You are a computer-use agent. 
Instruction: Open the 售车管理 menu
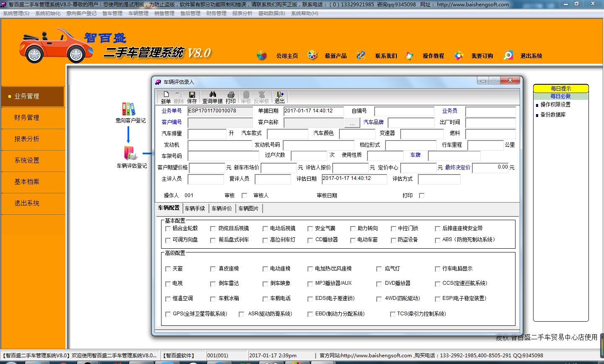pos(112,13)
